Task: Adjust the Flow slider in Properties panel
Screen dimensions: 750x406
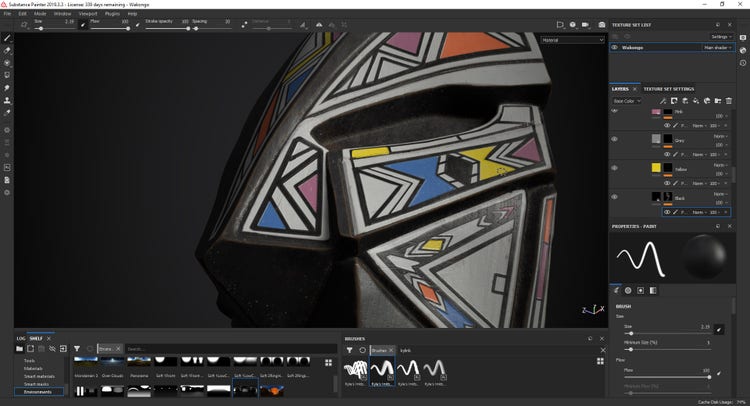Action: (x=667, y=377)
